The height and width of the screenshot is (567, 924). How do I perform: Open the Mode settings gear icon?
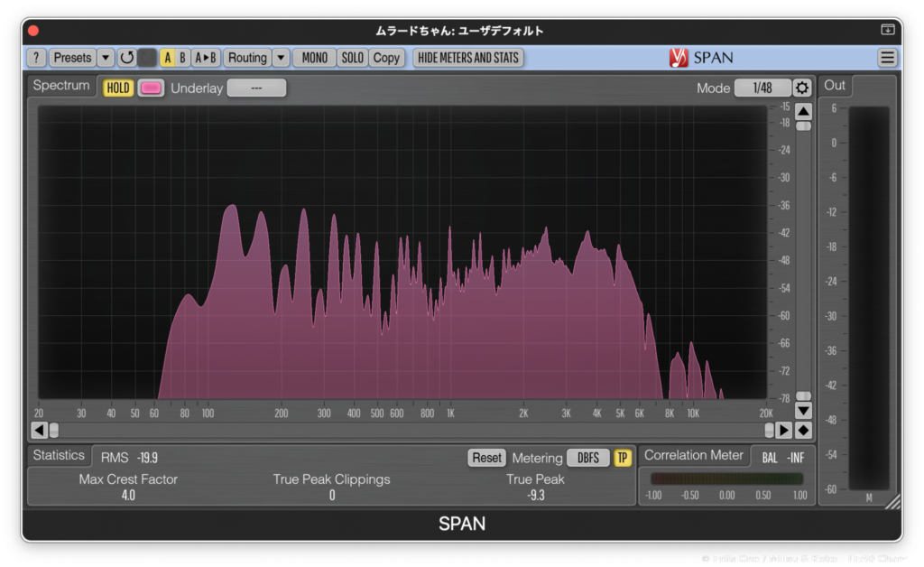[x=802, y=88]
